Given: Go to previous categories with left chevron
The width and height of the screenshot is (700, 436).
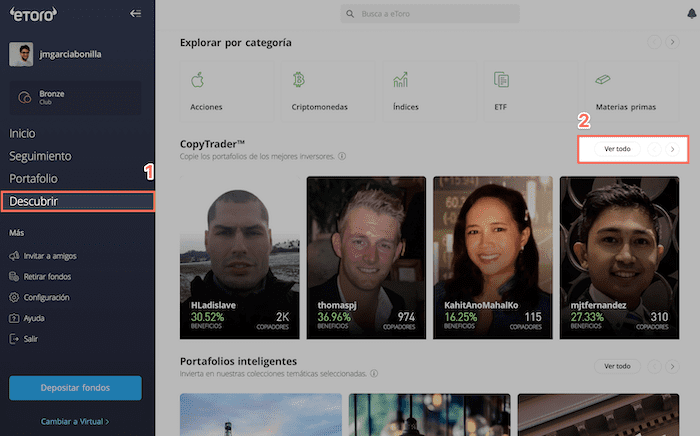Looking at the screenshot, I should point(654,42).
